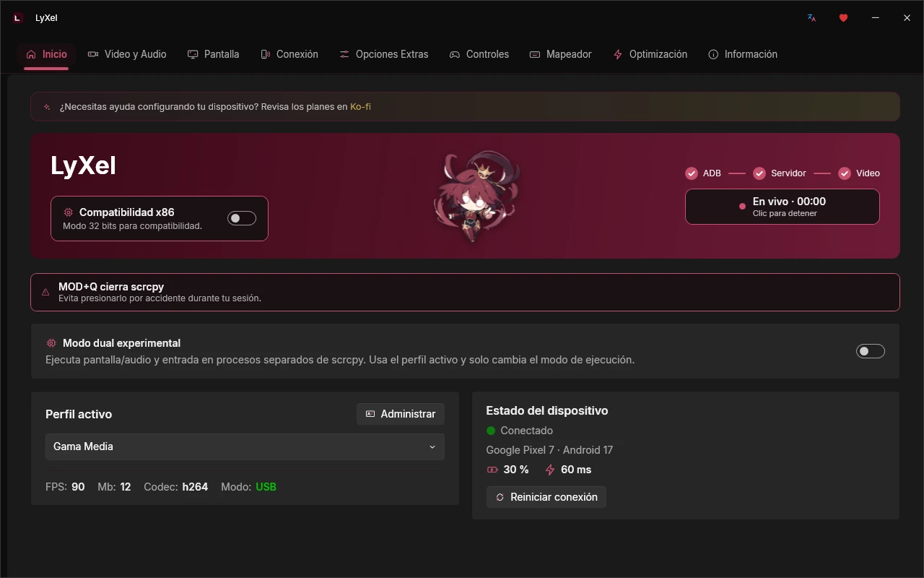Image resolution: width=924 pixels, height=578 pixels.
Task: Open the Perfil activo dropdown showing Gama Media
Action: tap(245, 447)
